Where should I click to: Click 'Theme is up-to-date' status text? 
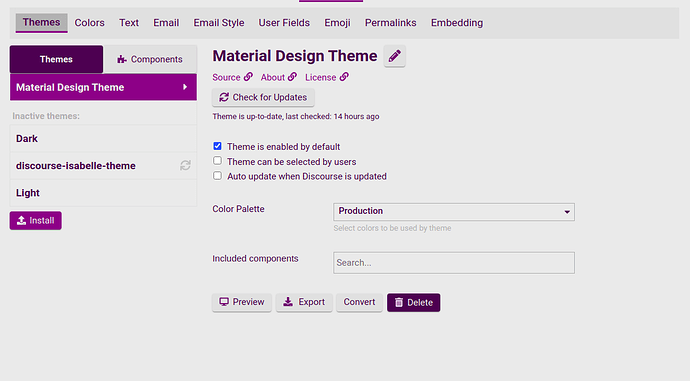point(296,117)
